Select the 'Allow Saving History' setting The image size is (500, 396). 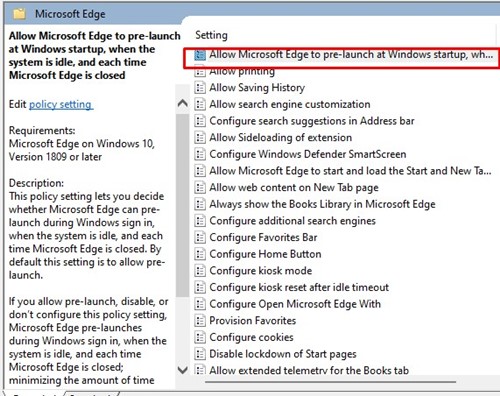click(257, 88)
